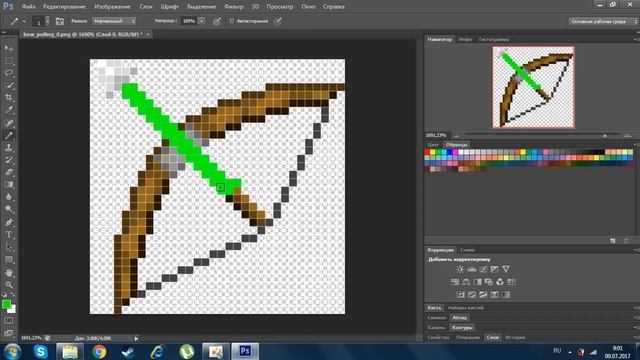Open the Файл menu
The image size is (640, 360).
pos(28,7)
